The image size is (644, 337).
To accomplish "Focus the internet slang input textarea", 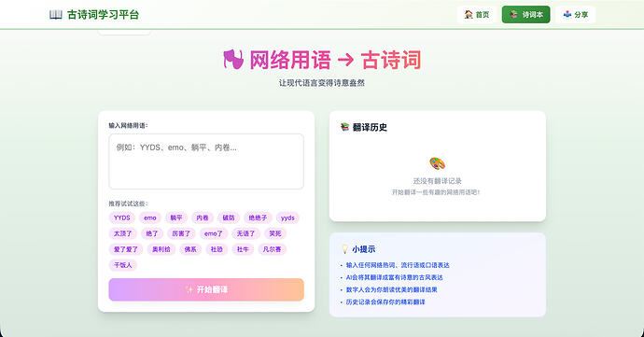I will [x=206, y=161].
